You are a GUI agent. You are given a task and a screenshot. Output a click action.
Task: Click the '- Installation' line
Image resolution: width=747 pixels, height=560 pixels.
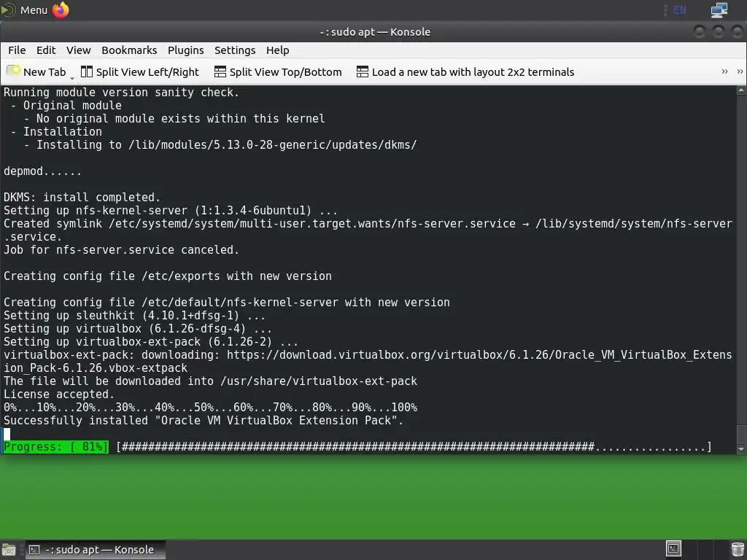[55, 132]
